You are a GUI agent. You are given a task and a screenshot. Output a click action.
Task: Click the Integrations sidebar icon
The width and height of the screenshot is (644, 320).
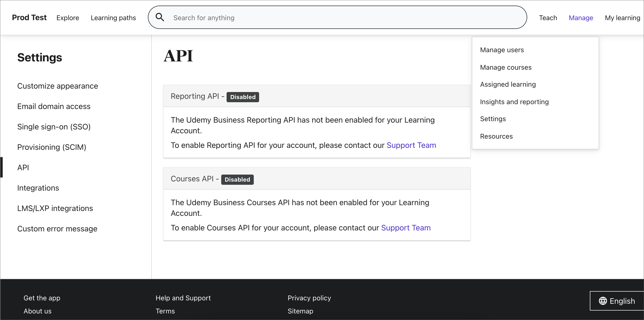pyautogui.click(x=38, y=188)
